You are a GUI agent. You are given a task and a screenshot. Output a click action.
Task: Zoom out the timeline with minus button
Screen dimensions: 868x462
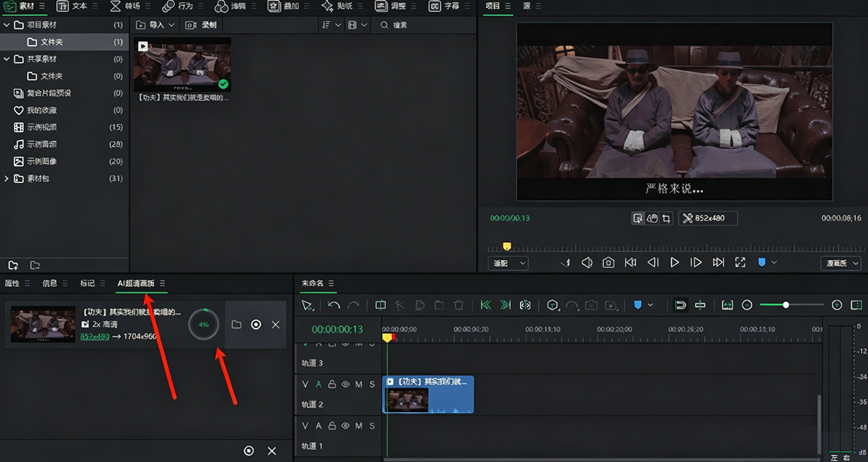747,305
